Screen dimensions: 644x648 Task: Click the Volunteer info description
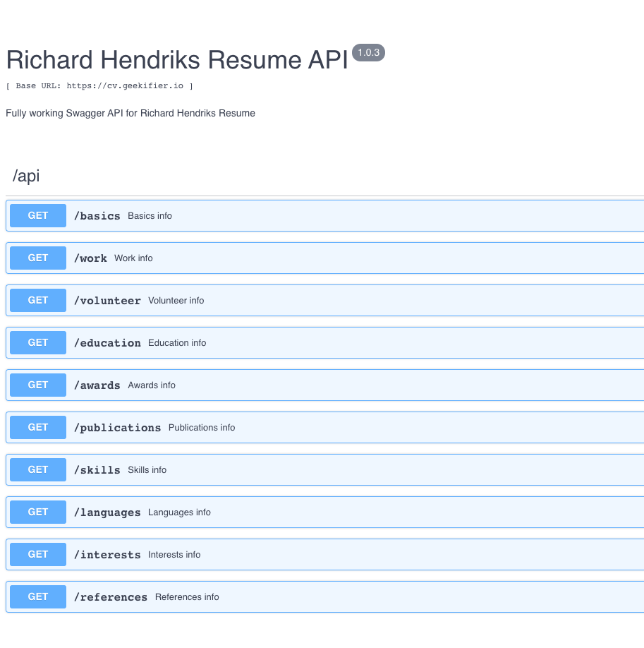(176, 301)
